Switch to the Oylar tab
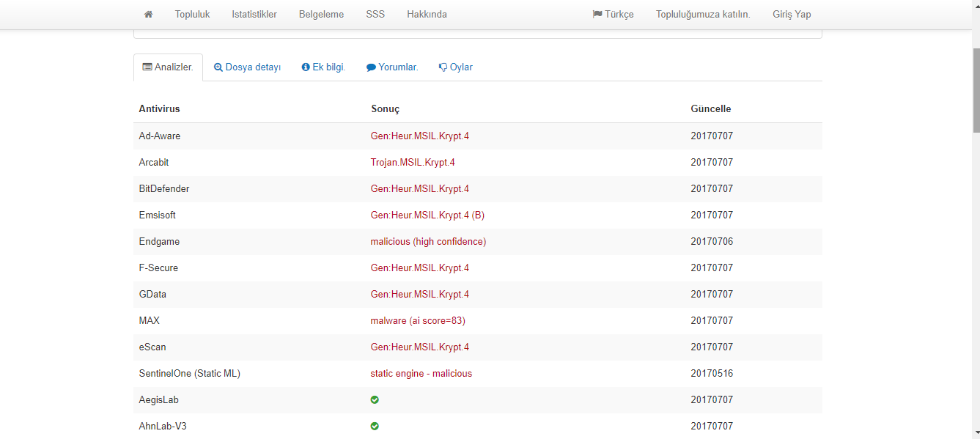This screenshot has width=980, height=439. click(455, 67)
